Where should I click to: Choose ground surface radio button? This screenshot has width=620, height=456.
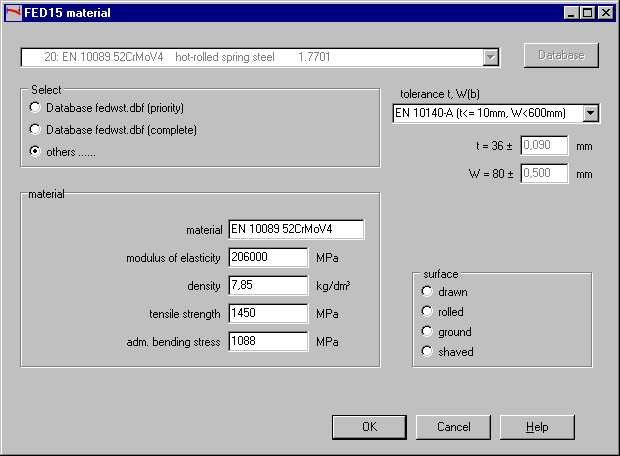click(x=428, y=332)
